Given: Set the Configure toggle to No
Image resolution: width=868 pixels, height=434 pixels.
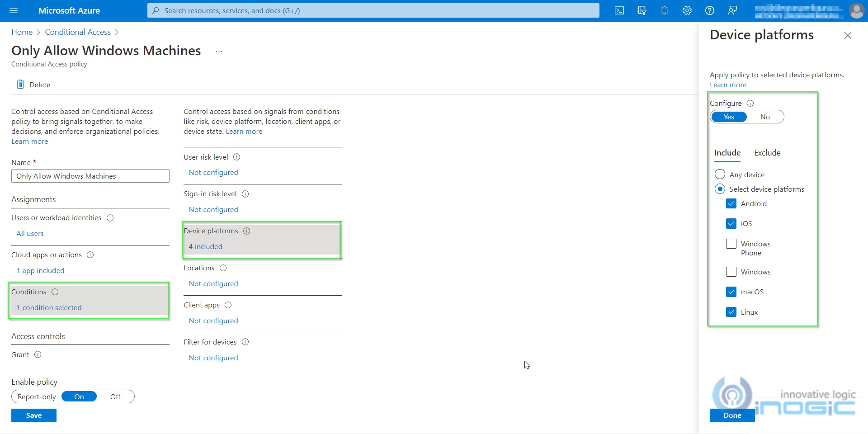Looking at the screenshot, I should click(764, 117).
